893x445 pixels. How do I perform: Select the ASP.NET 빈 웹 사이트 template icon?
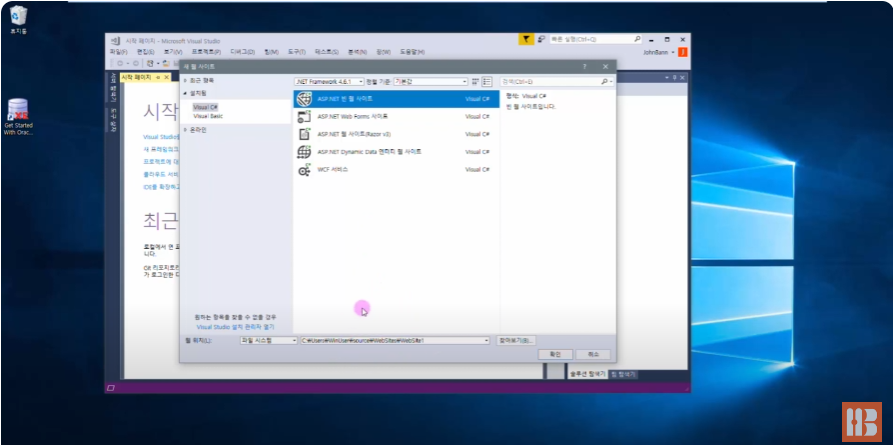[x=305, y=99]
